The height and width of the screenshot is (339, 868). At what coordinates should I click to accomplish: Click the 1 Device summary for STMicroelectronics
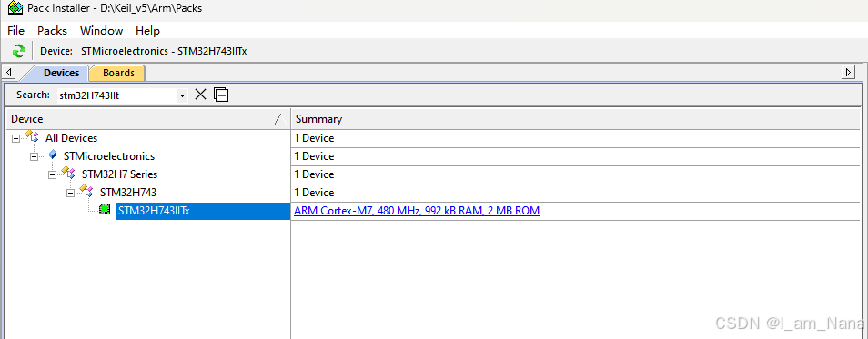point(314,156)
